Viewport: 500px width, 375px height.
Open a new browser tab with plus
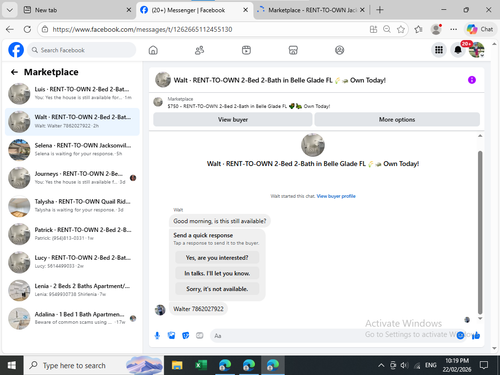pos(380,10)
